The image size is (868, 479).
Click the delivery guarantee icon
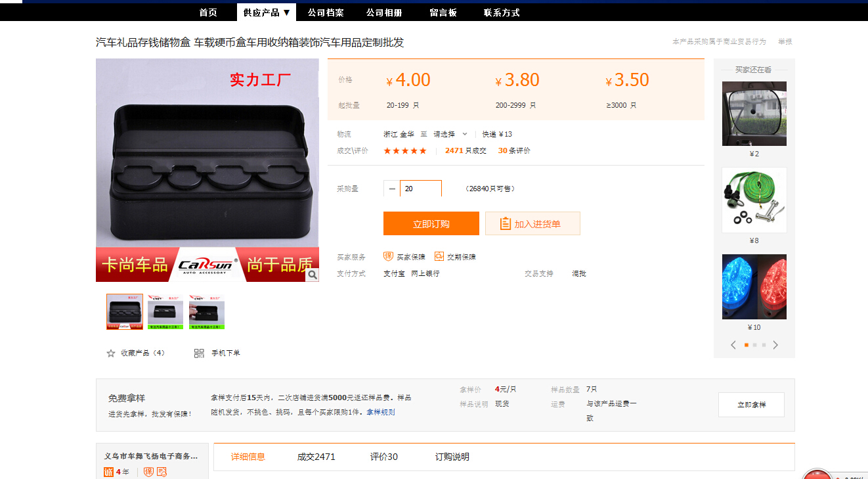(x=439, y=257)
